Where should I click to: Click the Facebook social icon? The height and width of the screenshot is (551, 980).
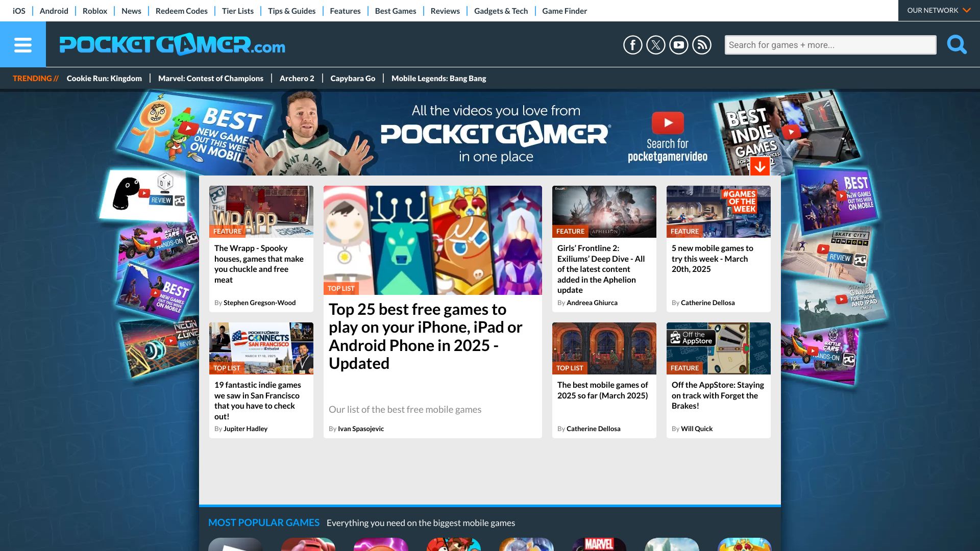(632, 45)
